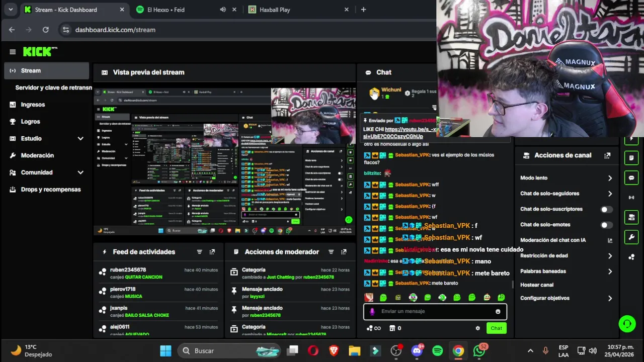Open Discord from the taskbar
Image resolution: width=644 pixels, height=362 pixels.
pos(417,350)
